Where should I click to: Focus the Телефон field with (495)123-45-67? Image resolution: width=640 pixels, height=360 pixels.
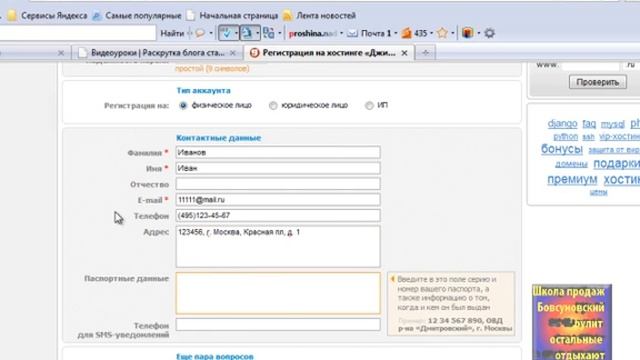278,216
